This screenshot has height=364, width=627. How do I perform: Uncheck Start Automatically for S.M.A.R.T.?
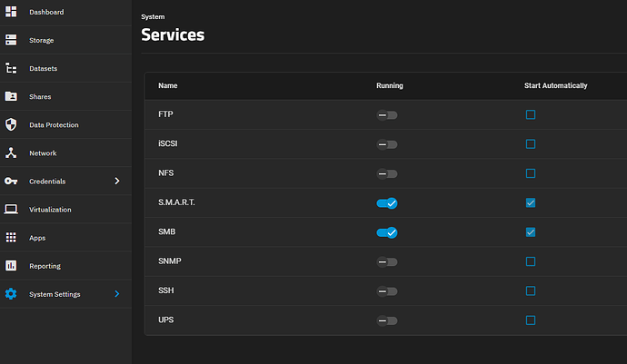pos(531,203)
